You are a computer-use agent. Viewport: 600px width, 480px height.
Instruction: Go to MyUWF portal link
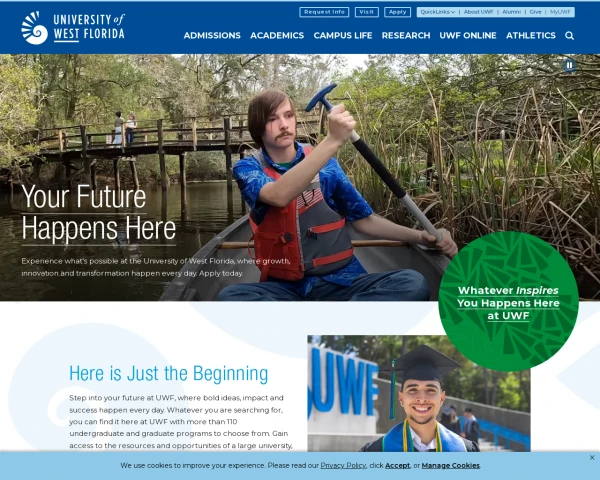click(560, 12)
